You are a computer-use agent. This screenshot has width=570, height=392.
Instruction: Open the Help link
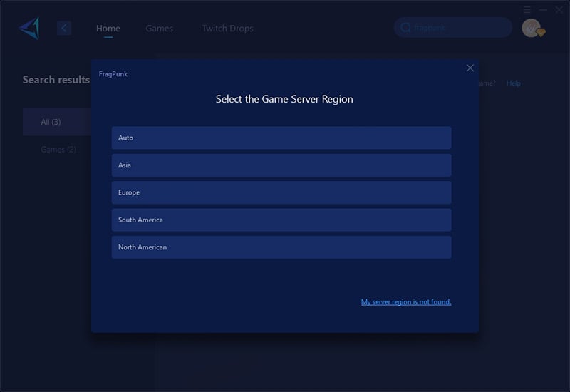click(513, 83)
